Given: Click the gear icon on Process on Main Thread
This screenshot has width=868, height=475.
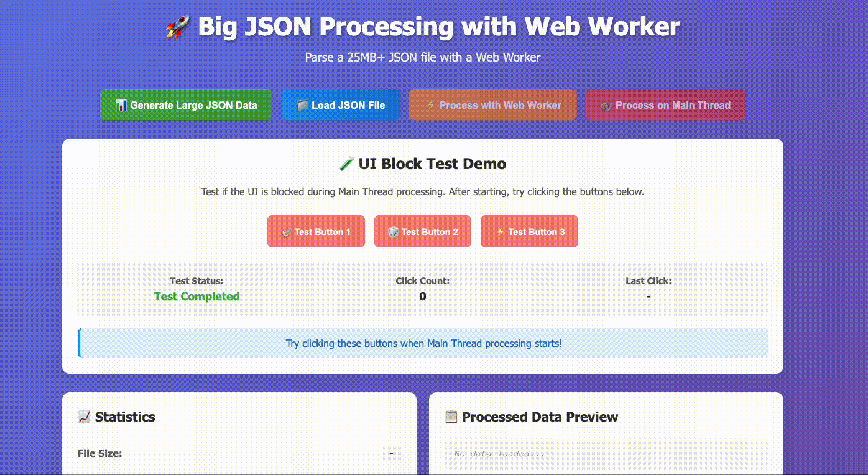Looking at the screenshot, I should click(x=606, y=105).
